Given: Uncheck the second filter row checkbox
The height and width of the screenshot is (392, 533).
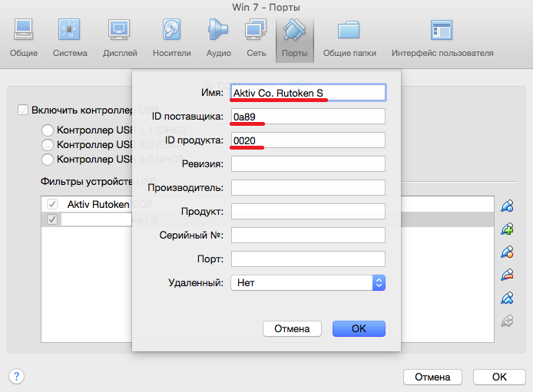Looking at the screenshot, I should pos(52,219).
